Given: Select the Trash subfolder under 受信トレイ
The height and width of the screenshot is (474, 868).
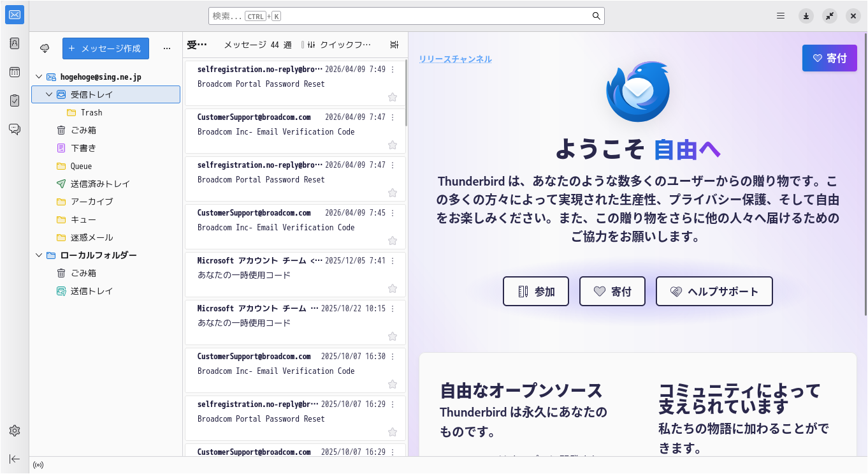Looking at the screenshot, I should 106,112.
